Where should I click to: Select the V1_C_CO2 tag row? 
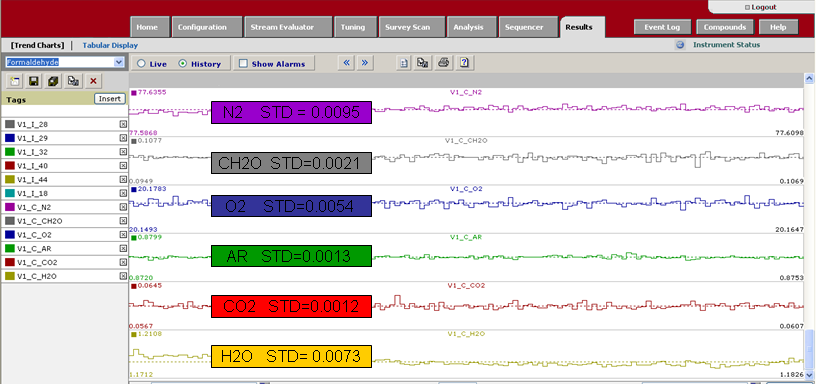[x=65, y=262]
